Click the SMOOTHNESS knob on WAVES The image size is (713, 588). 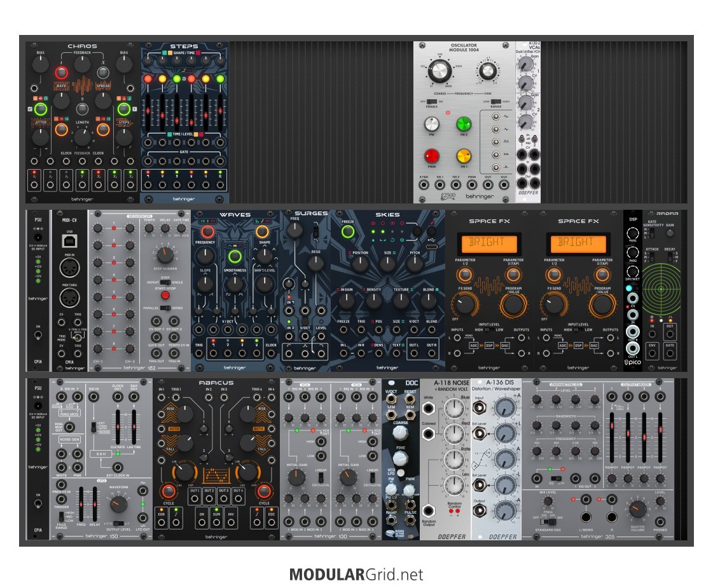click(x=235, y=284)
